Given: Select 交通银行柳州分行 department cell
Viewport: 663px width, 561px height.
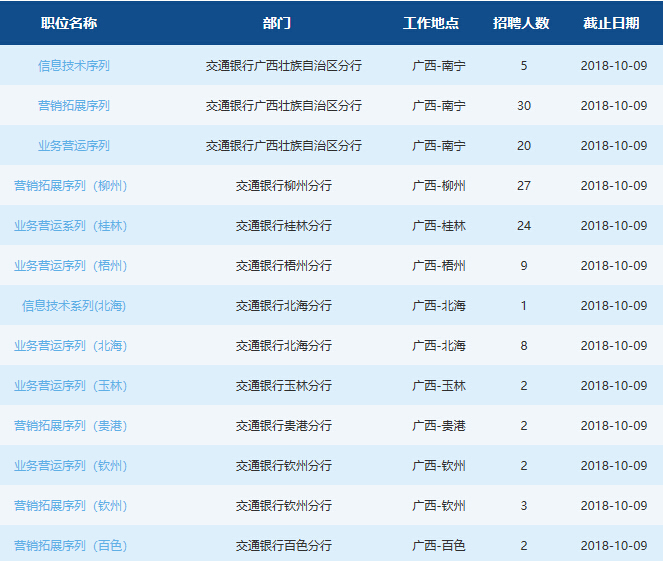Looking at the screenshot, I should click(284, 186).
